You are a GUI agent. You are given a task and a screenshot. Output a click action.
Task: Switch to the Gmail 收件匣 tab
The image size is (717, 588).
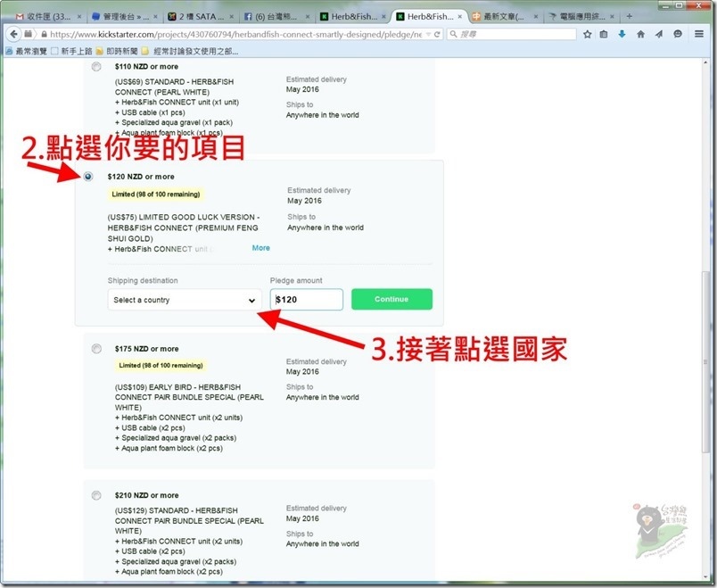tap(47, 17)
